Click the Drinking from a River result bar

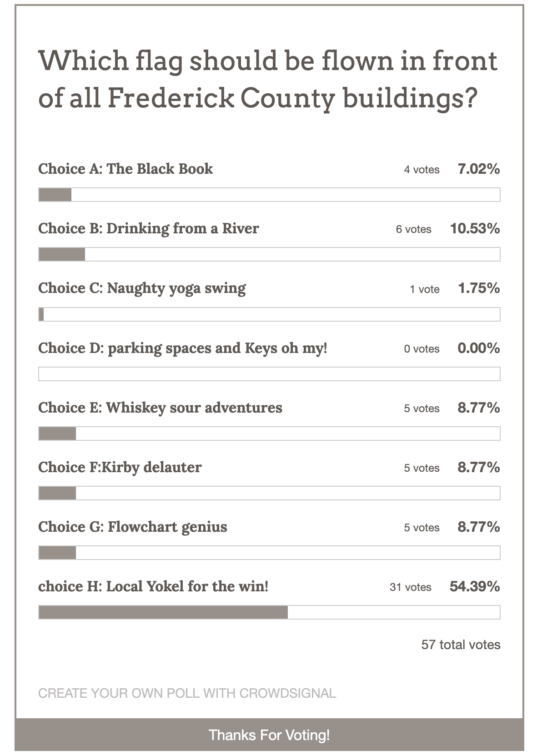click(x=269, y=254)
